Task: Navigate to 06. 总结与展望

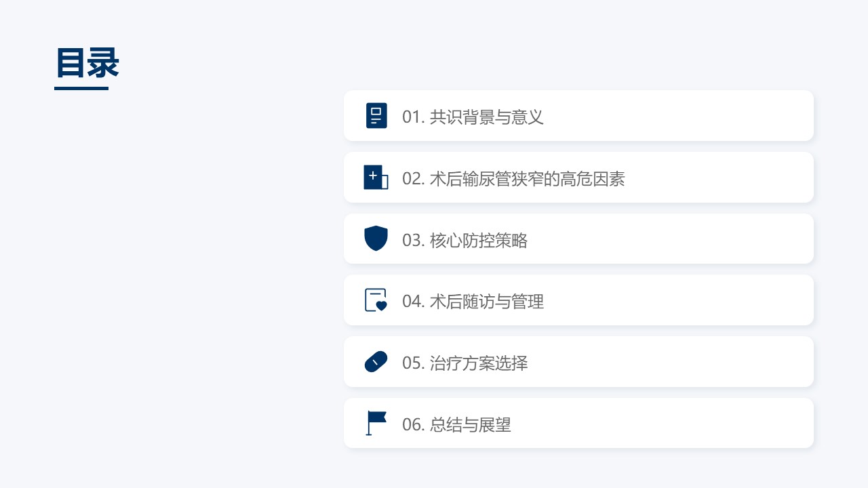Action: tap(456, 425)
